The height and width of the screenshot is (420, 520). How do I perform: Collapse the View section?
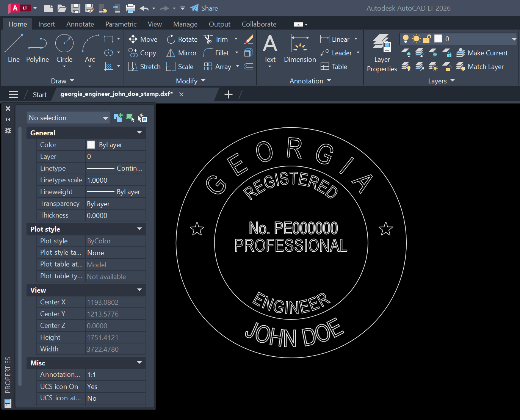[x=139, y=290]
